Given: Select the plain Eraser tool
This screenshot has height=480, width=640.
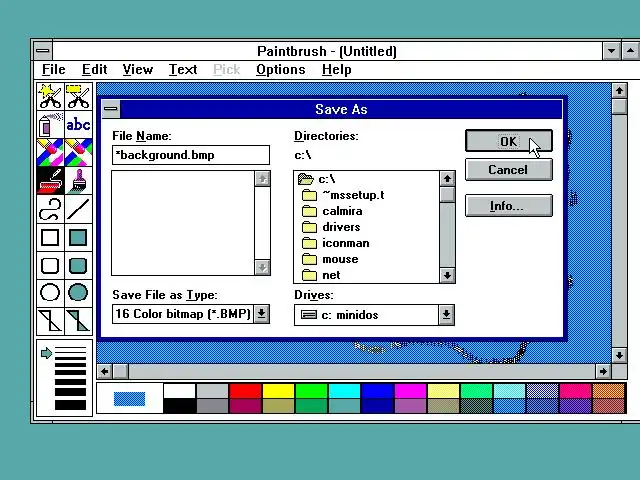Looking at the screenshot, I should click(78, 152).
